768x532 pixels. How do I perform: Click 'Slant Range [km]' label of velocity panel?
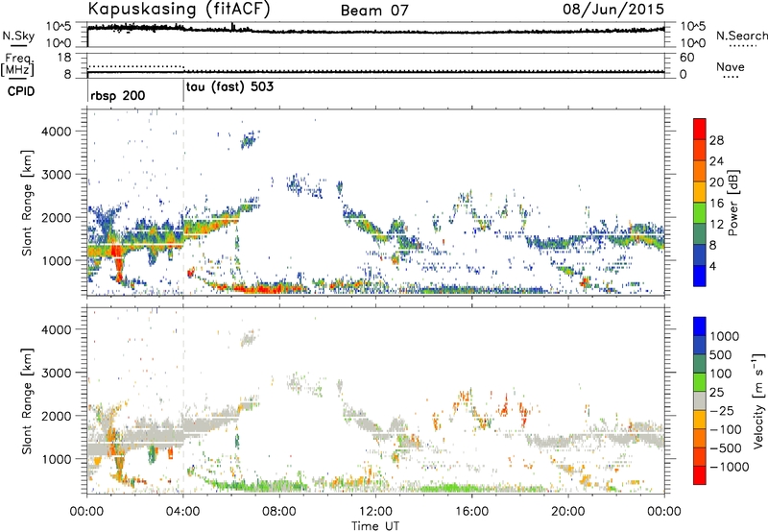tap(27, 401)
